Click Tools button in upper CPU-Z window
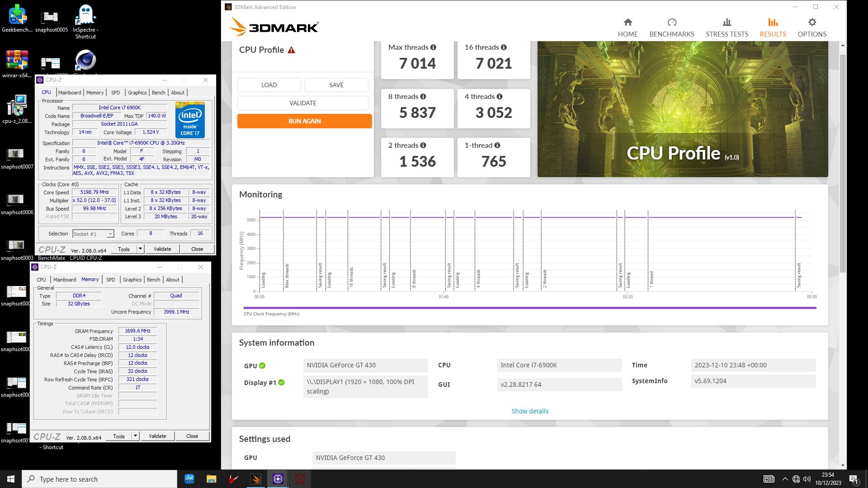 click(123, 249)
